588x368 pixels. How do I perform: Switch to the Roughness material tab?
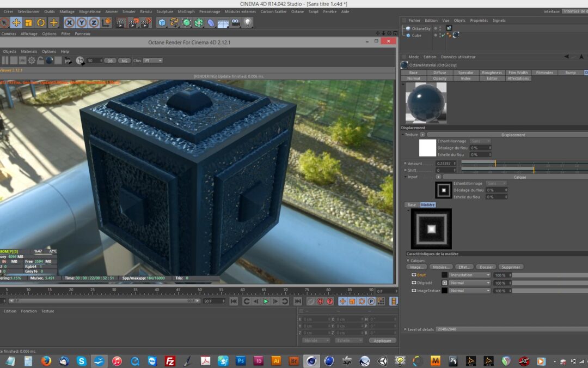click(492, 73)
